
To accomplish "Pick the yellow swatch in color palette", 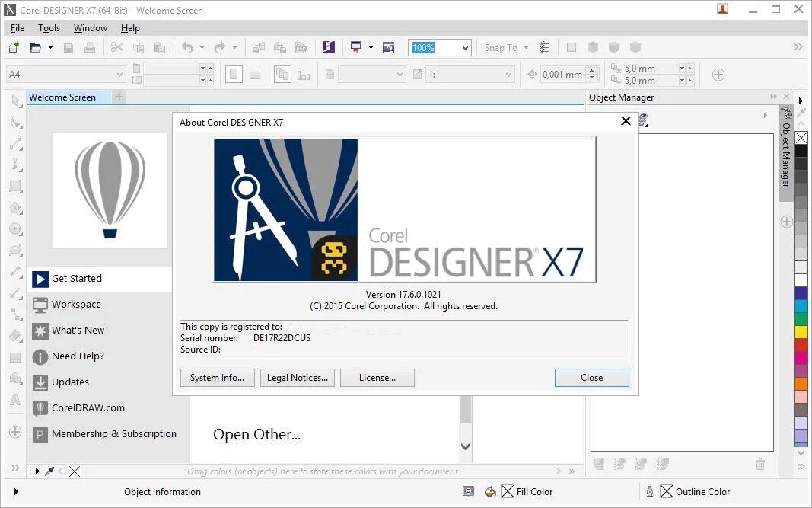I will (801, 332).
